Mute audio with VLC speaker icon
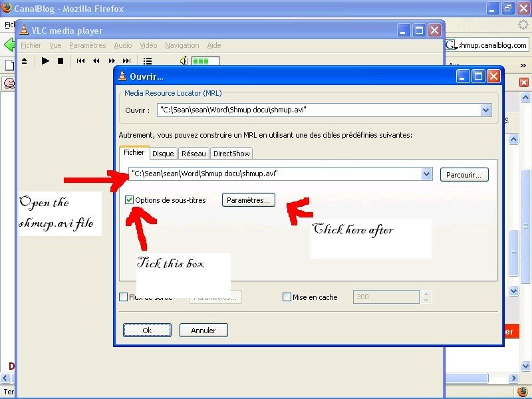 point(184,61)
